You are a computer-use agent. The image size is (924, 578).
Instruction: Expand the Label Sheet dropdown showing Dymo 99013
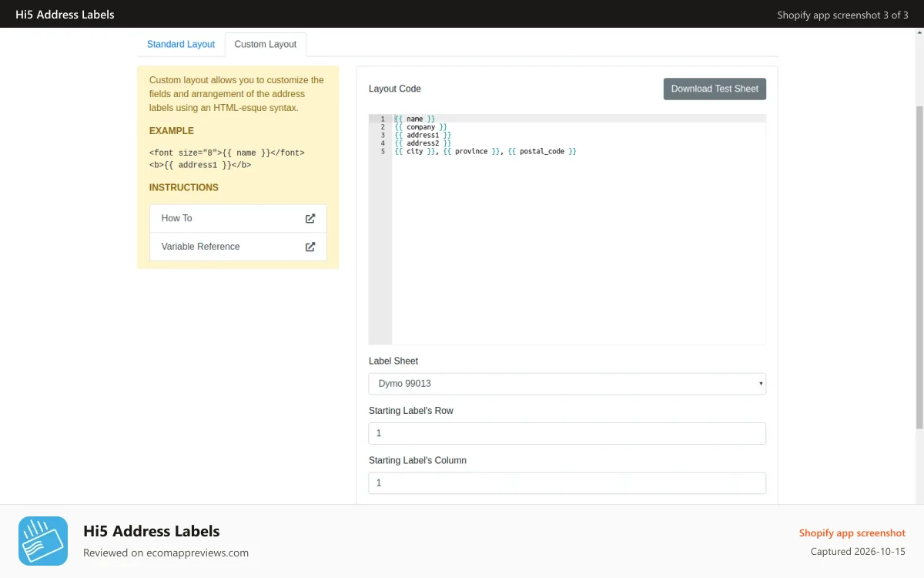pyautogui.click(x=567, y=384)
